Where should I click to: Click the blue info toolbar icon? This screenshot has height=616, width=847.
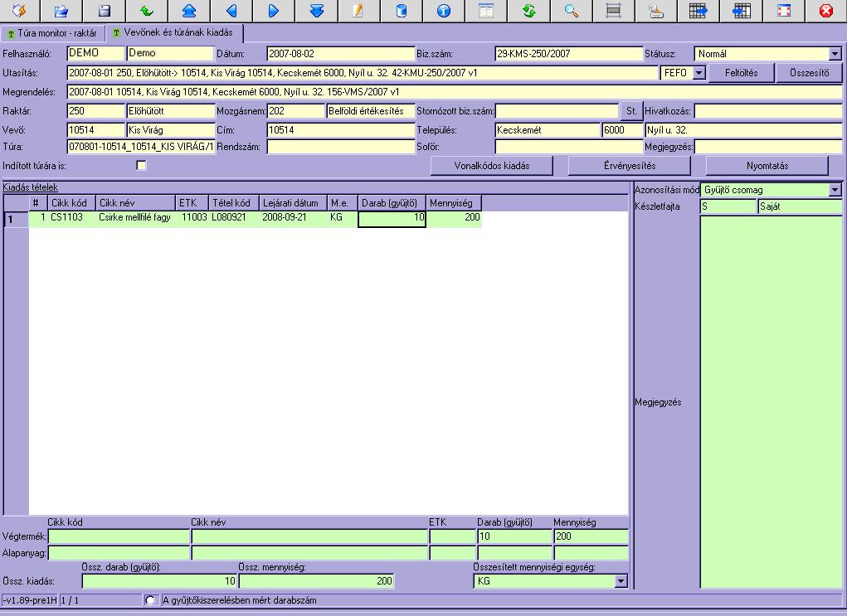click(x=444, y=11)
